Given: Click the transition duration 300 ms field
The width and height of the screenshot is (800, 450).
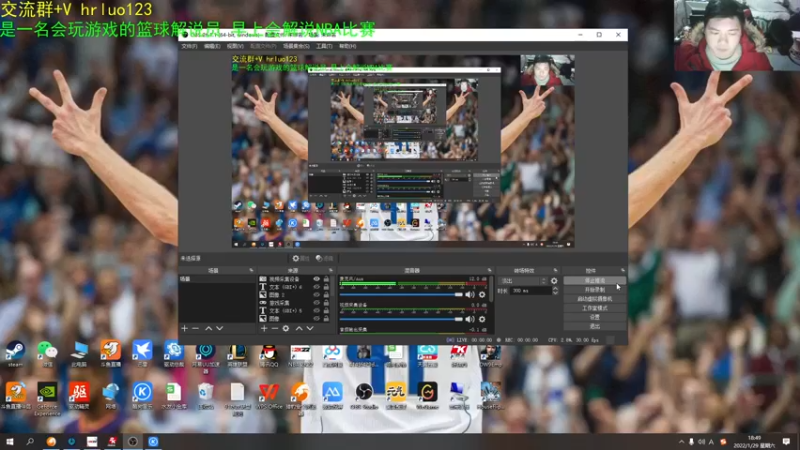Looking at the screenshot, I should [531, 291].
